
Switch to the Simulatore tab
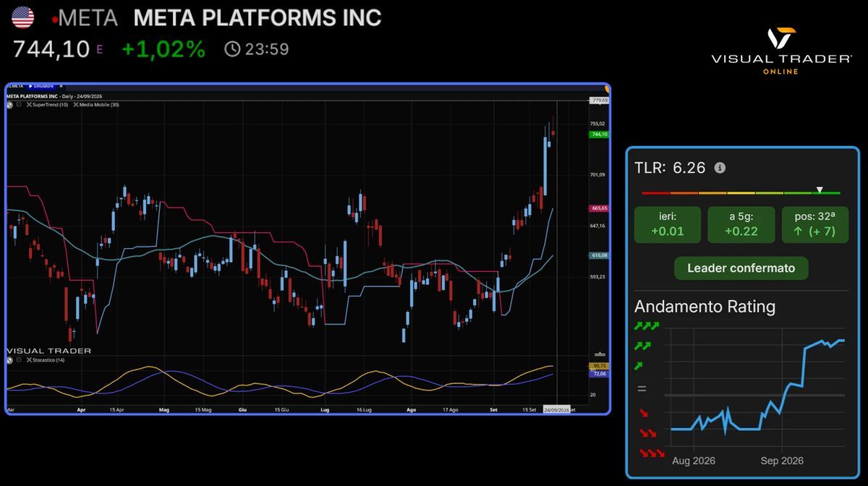[x=41, y=86]
